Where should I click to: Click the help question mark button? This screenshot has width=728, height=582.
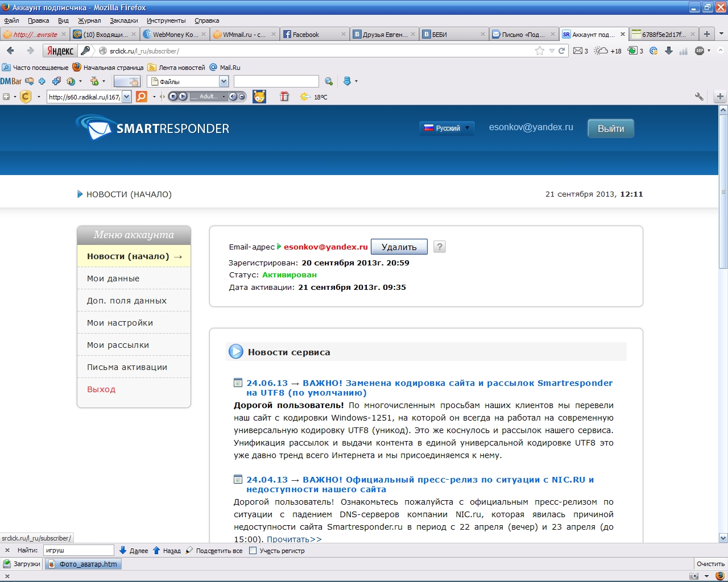coord(439,247)
